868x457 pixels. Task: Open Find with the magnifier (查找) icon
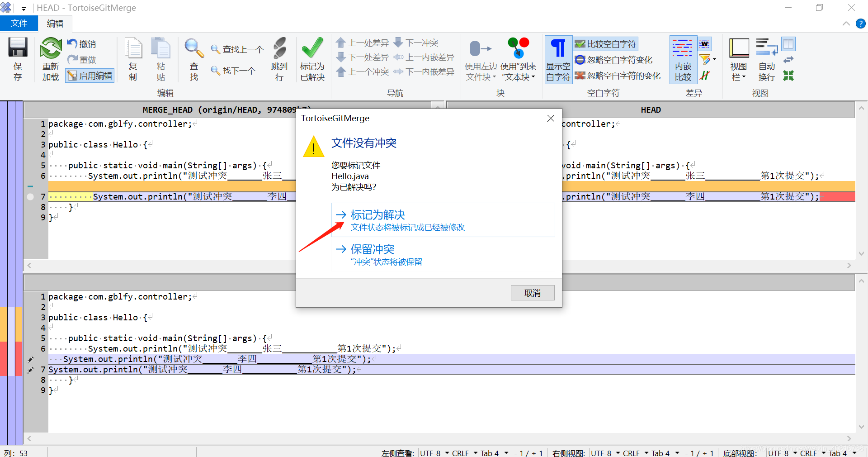[x=194, y=59]
